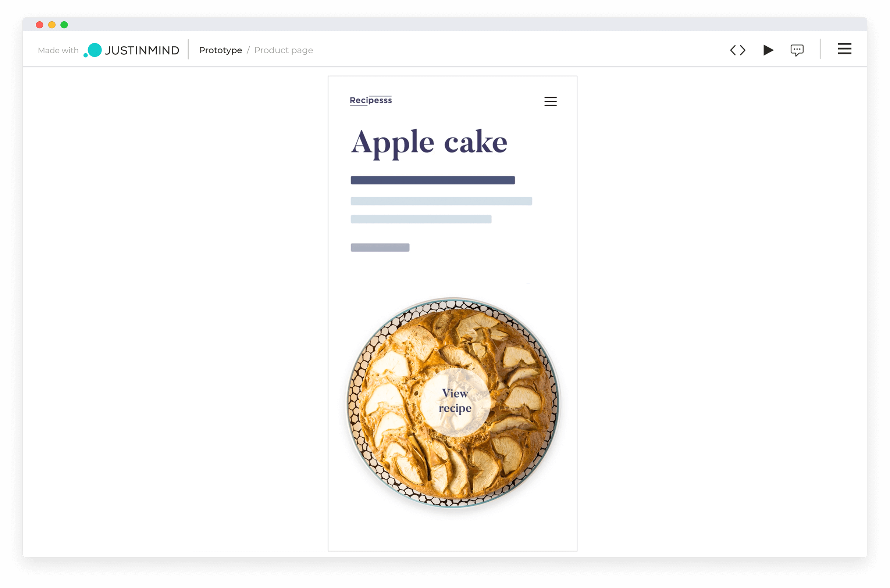Viewport: 890px width, 588px height.
Task: Open the viewer's hamburger menu at top right
Action: coord(844,49)
